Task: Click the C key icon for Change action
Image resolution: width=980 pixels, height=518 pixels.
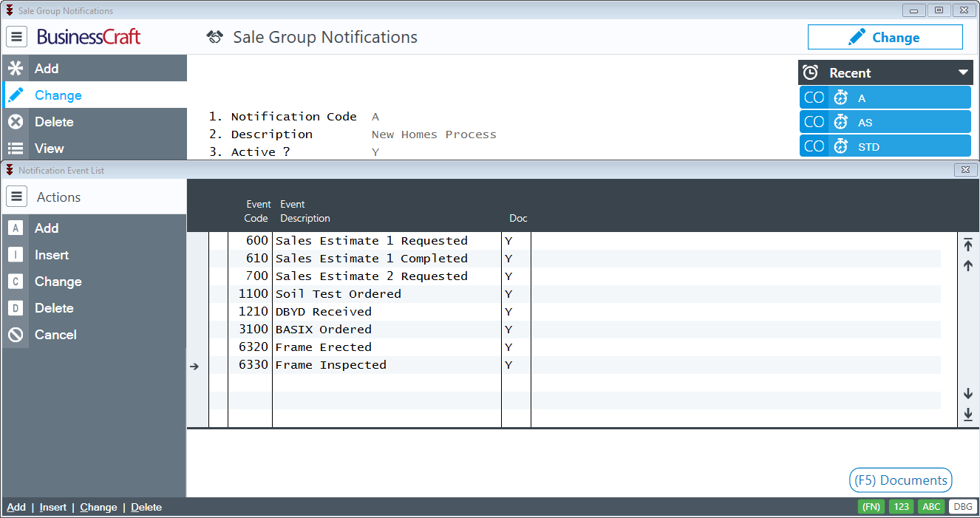Action: [x=16, y=282]
